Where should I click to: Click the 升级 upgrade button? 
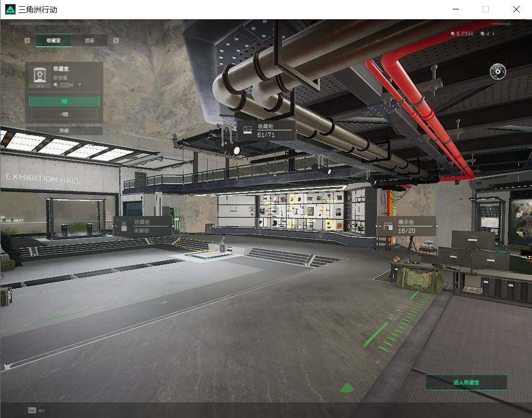(x=64, y=131)
